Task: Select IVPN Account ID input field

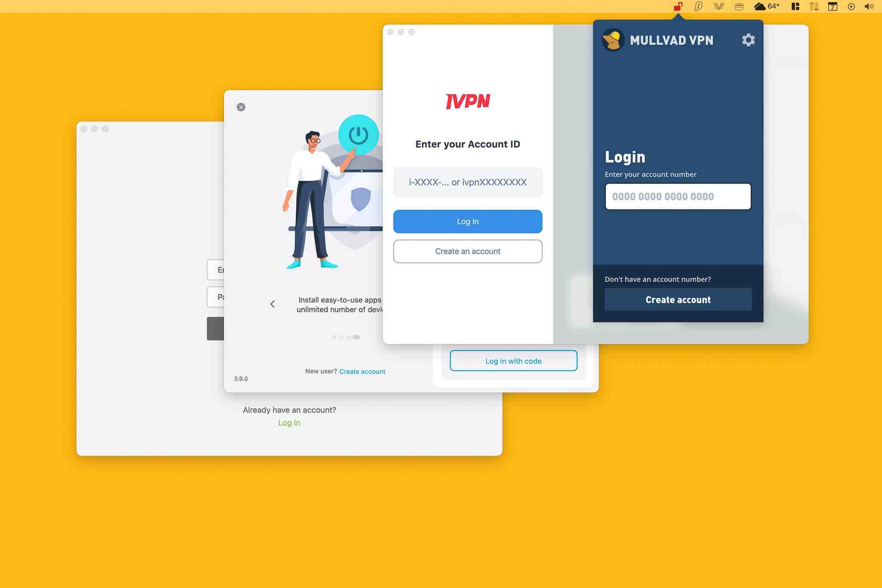Action: (x=468, y=182)
